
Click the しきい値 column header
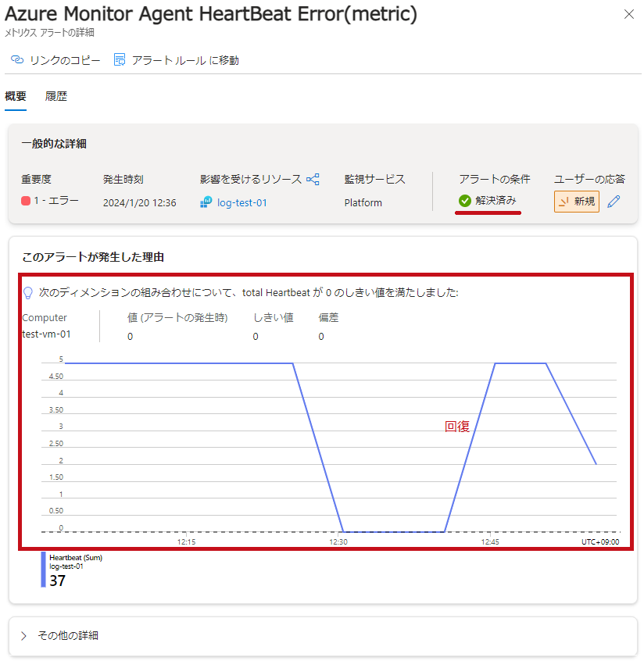(274, 317)
